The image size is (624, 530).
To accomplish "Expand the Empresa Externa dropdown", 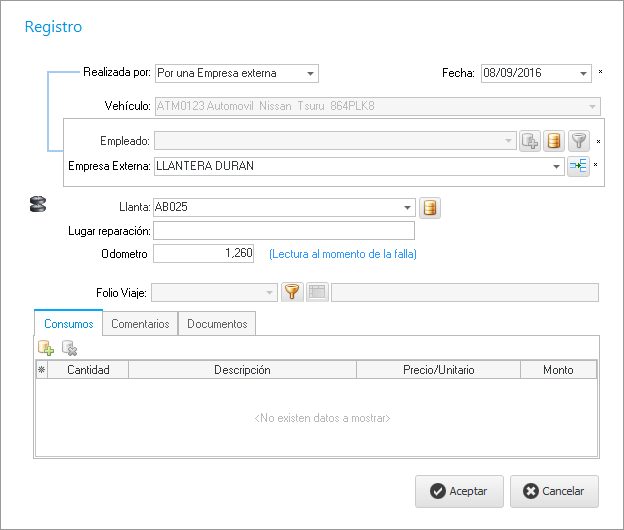I will tap(557, 167).
